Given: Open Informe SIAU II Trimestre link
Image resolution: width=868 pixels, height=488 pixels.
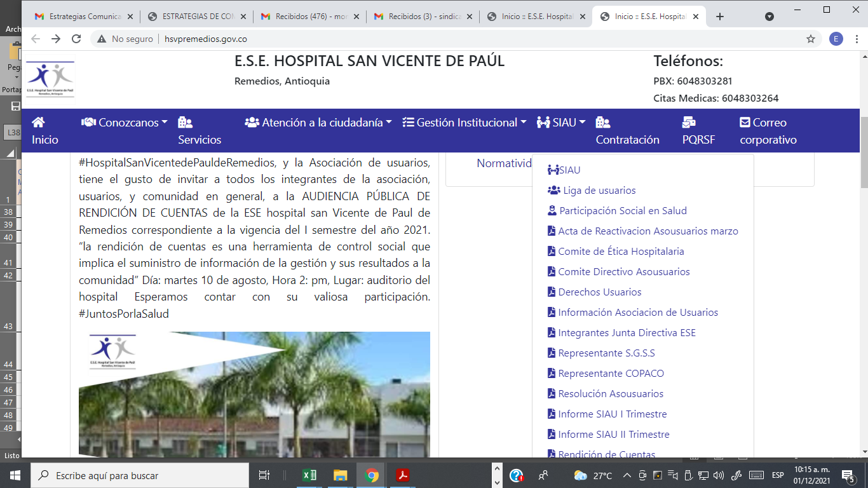Looking at the screenshot, I should click(613, 435).
